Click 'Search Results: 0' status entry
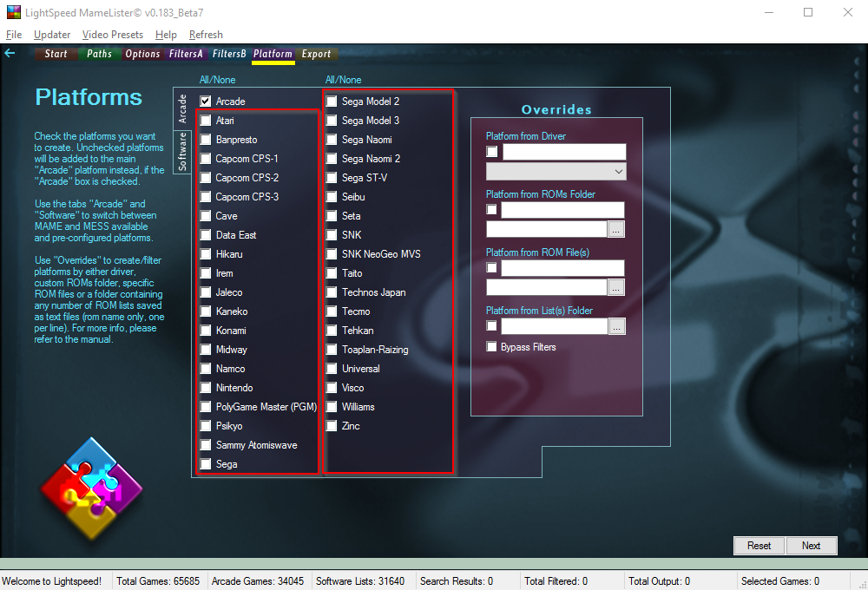The image size is (868, 590). point(457,581)
